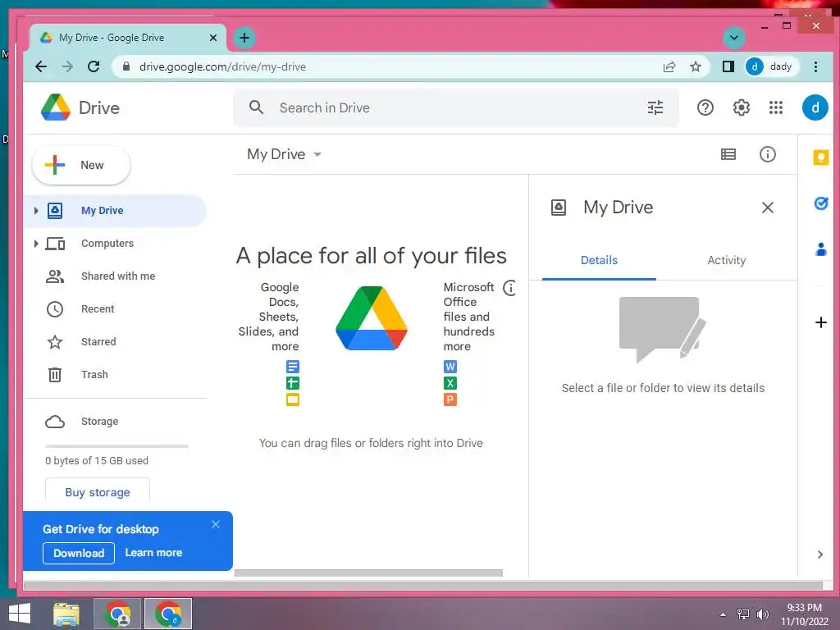
Task: Switch to the Details tab
Action: 599,260
